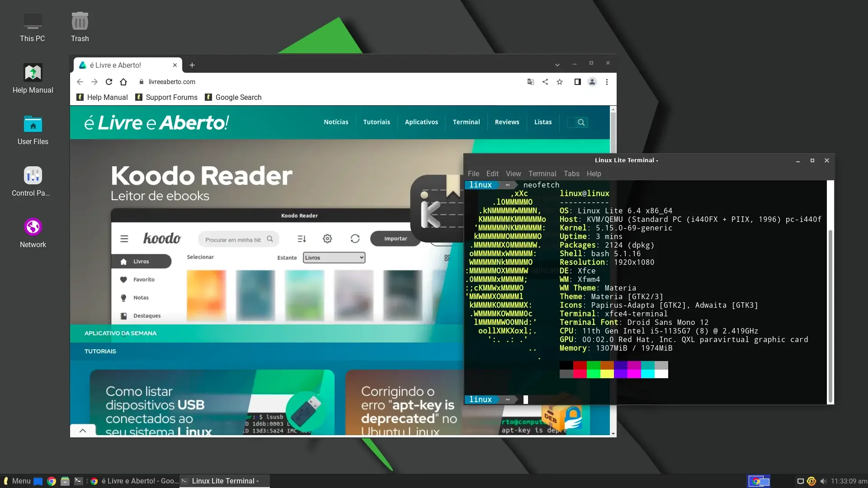Click the red color block in neofetch output
This screenshot has width=868, height=488.
(580, 365)
